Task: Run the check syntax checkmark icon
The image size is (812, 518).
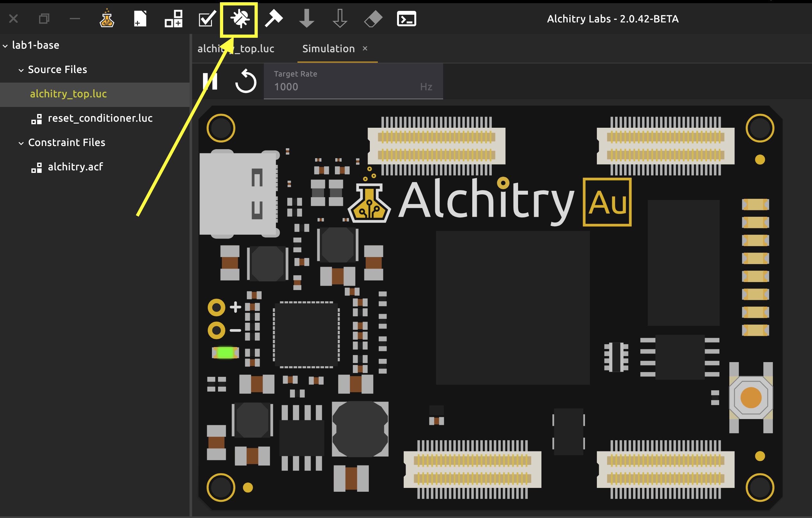Action: click(207, 19)
